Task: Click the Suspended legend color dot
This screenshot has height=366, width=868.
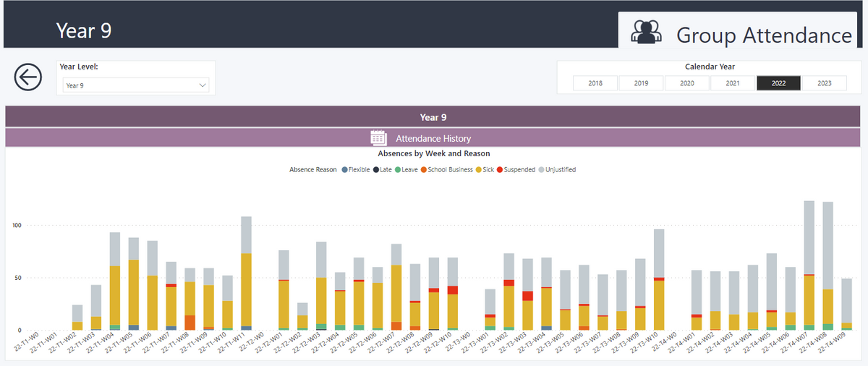Action: coord(500,170)
